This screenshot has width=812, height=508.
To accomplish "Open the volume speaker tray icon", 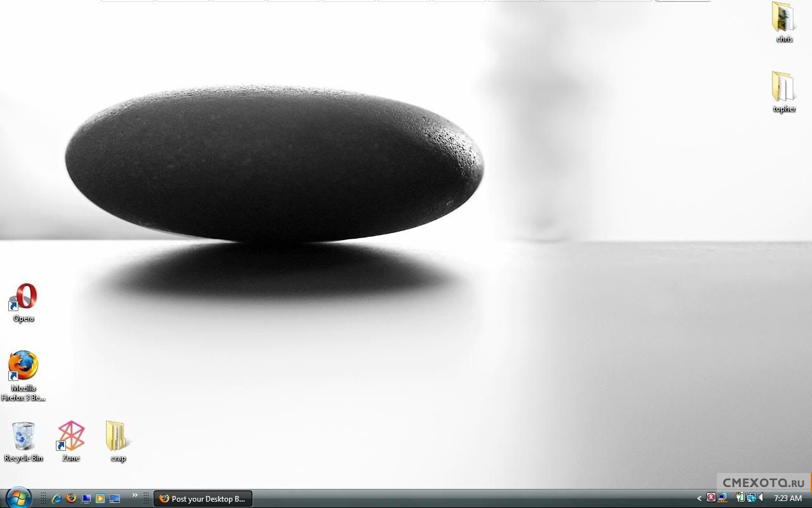I will pyautogui.click(x=761, y=498).
